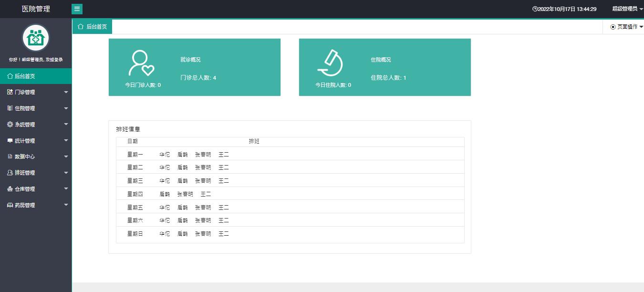644x292 pixels.
Task: Click the 住院总人数: 1 text
Action: tap(388, 78)
